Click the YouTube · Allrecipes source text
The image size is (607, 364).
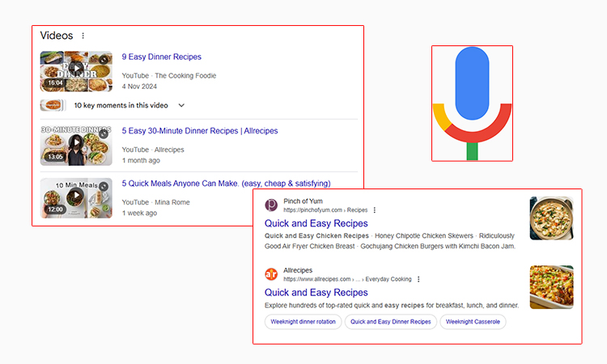tap(153, 150)
